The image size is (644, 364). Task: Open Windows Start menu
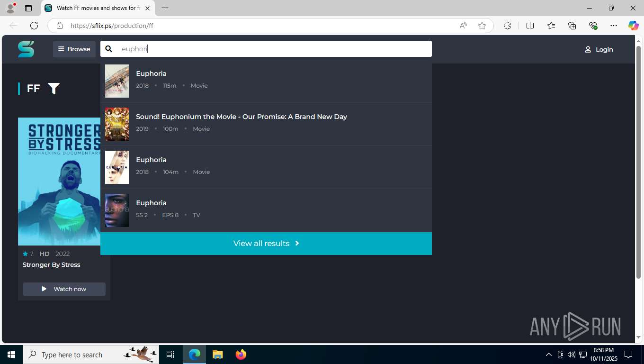point(11,355)
